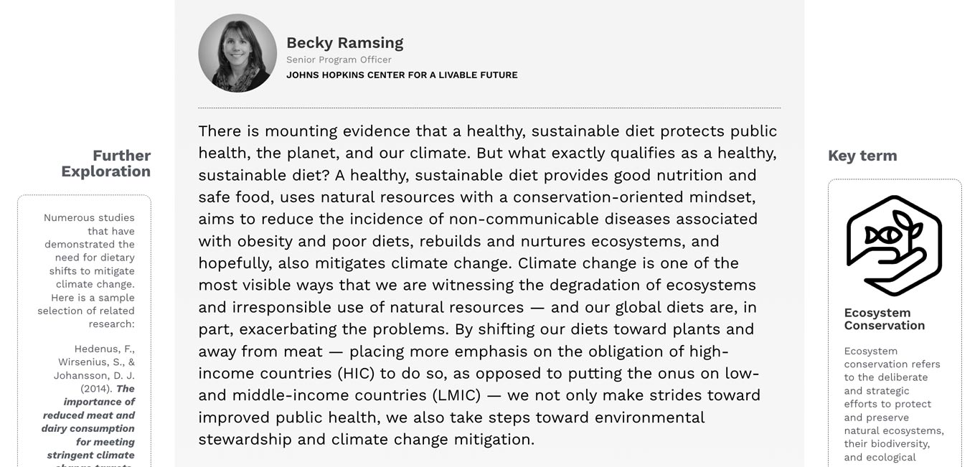This screenshot has height=467, width=980.
Task: Click the Key term heading
Action: point(862,156)
